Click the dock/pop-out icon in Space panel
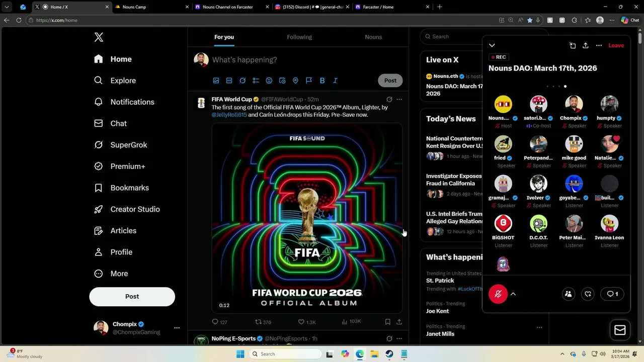The width and height of the screenshot is (644, 362). (x=572, y=45)
